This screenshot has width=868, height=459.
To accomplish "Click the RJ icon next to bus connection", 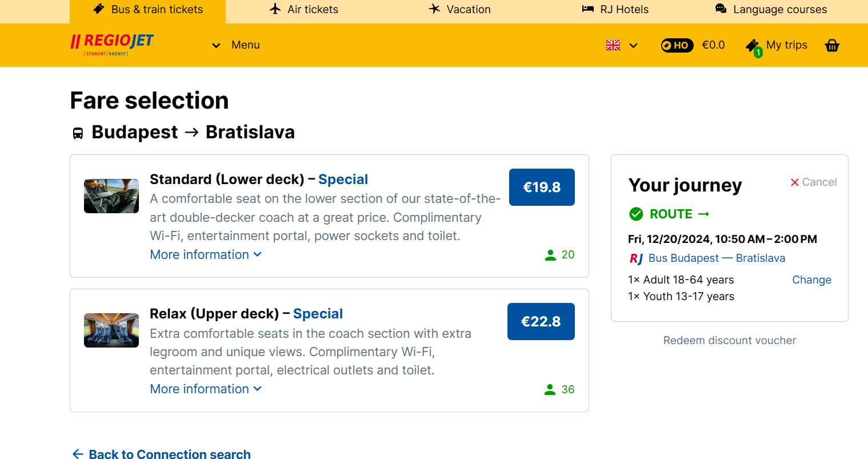I will click(636, 258).
